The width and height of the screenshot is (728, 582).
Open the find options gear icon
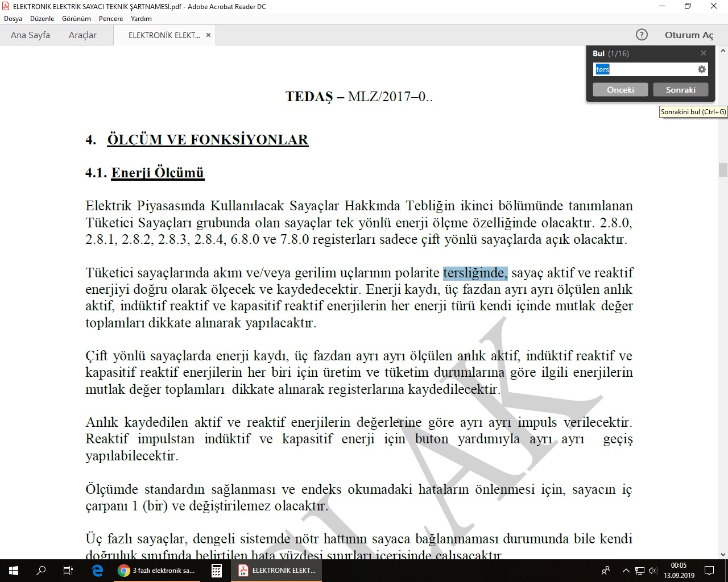(x=702, y=69)
